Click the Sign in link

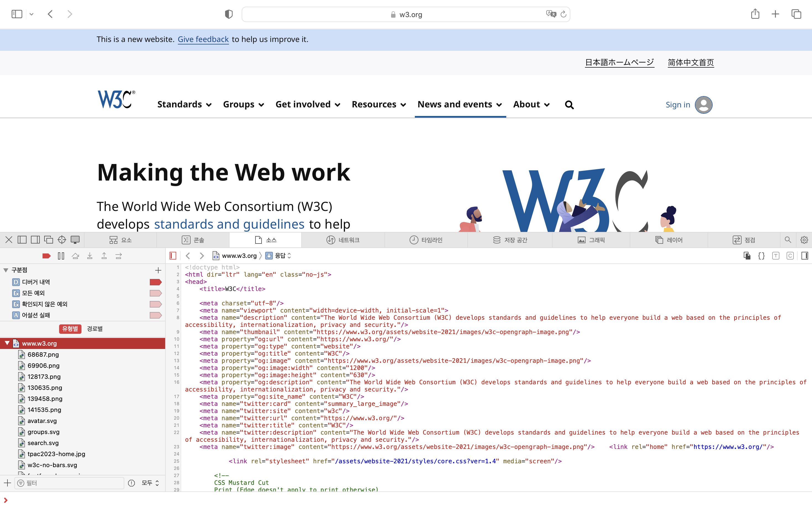(x=677, y=104)
